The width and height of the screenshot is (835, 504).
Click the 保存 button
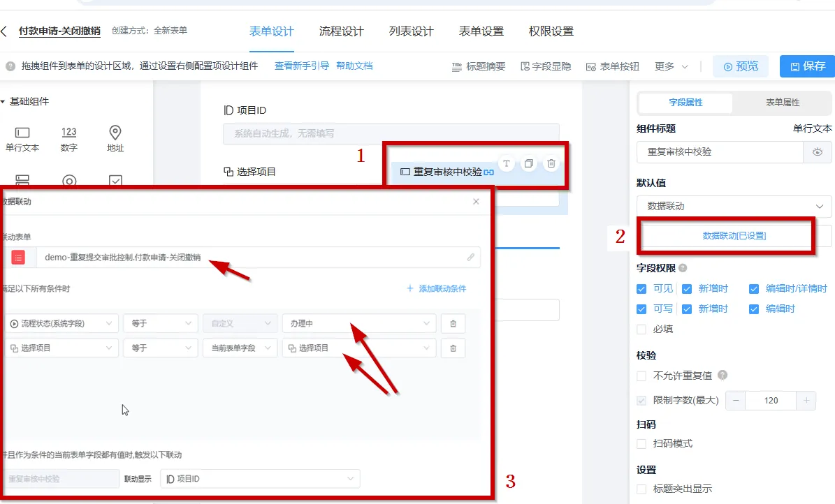pos(807,66)
